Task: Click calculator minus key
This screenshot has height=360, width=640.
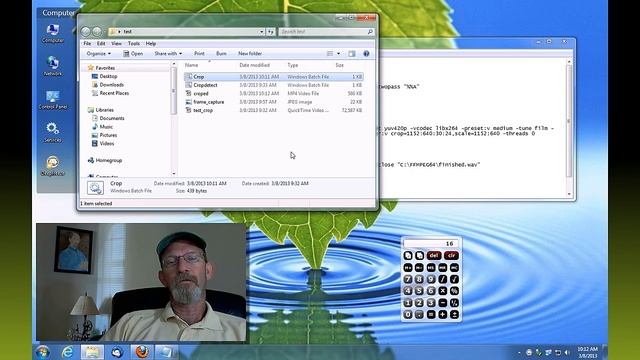Action: (442, 303)
